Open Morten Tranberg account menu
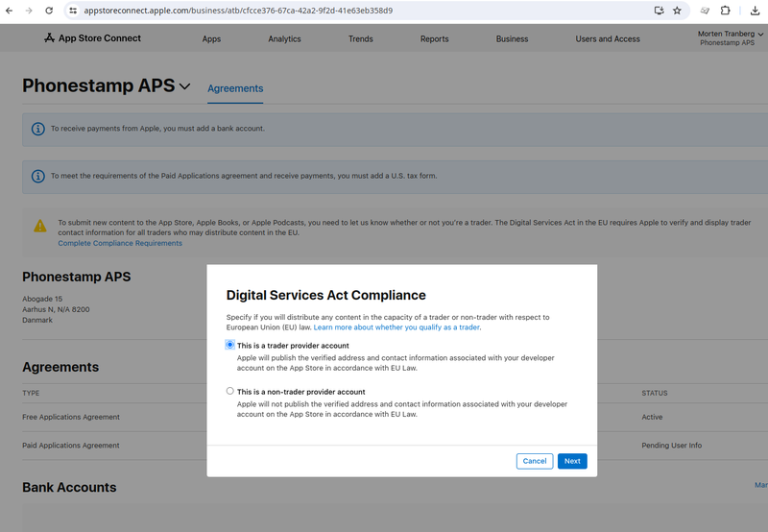 pyautogui.click(x=731, y=38)
